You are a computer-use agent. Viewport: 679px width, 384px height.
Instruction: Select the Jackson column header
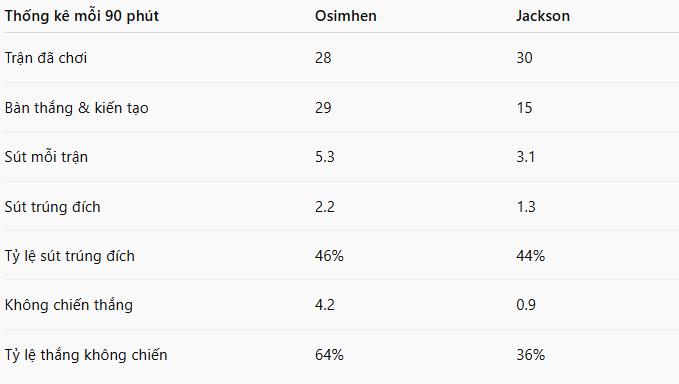point(543,16)
